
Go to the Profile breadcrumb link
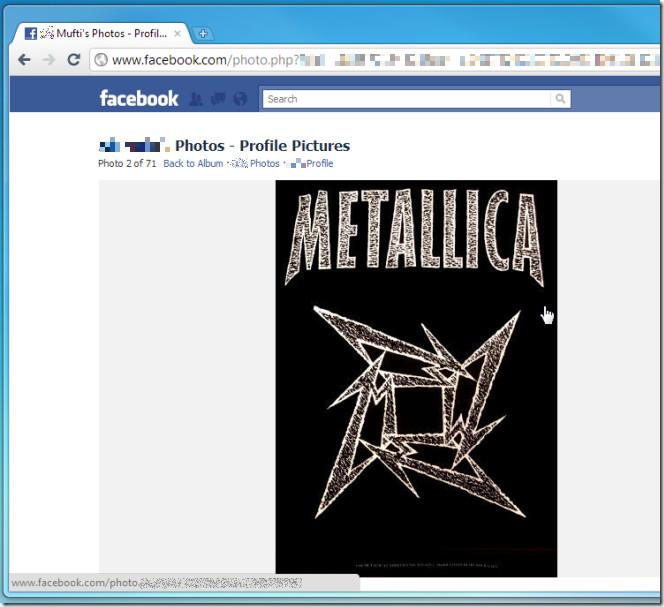pos(319,164)
